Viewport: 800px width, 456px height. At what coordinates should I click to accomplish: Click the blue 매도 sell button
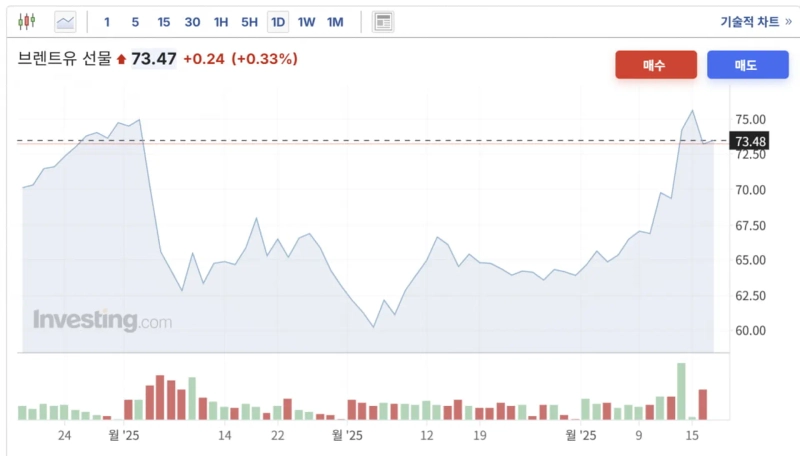pos(746,65)
